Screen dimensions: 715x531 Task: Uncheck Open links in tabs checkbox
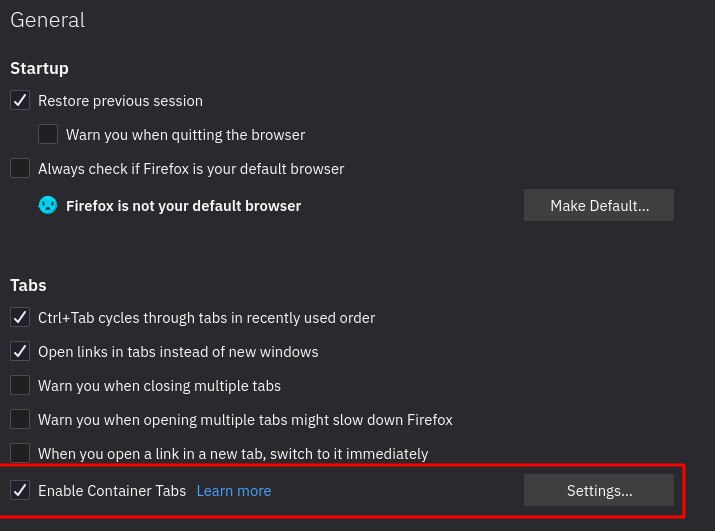point(20,351)
